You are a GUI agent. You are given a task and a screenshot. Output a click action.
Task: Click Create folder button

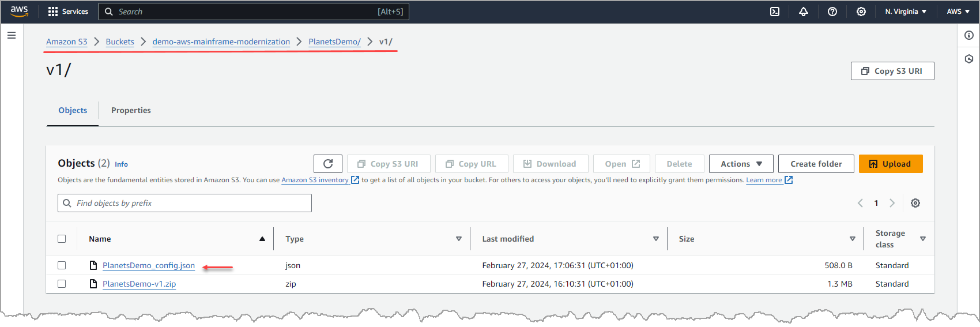pyautogui.click(x=816, y=164)
